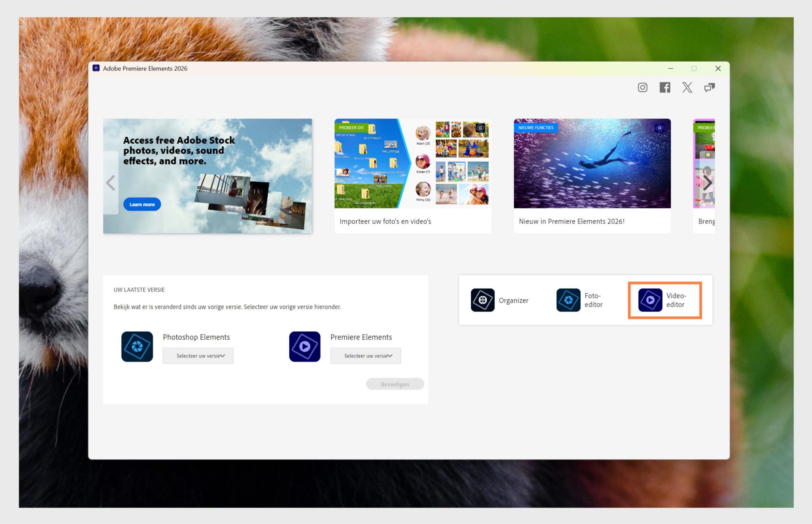Open the Photoshop Elements version dropdown
Image resolution: width=812 pixels, height=524 pixels.
click(x=198, y=355)
